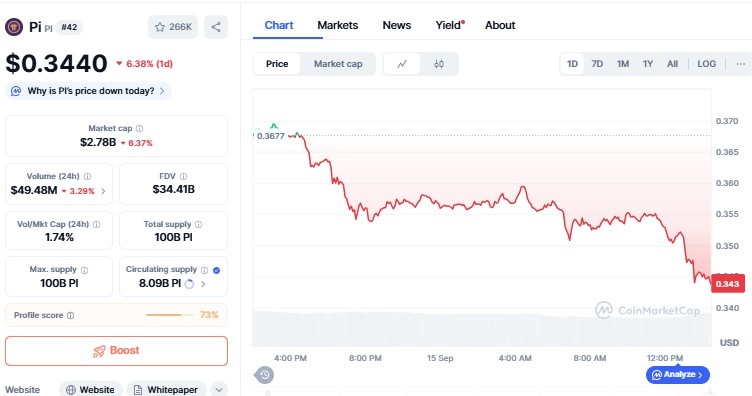Select the Price chart toggle
This screenshot has height=396, width=752.
click(x=277, y=64)
